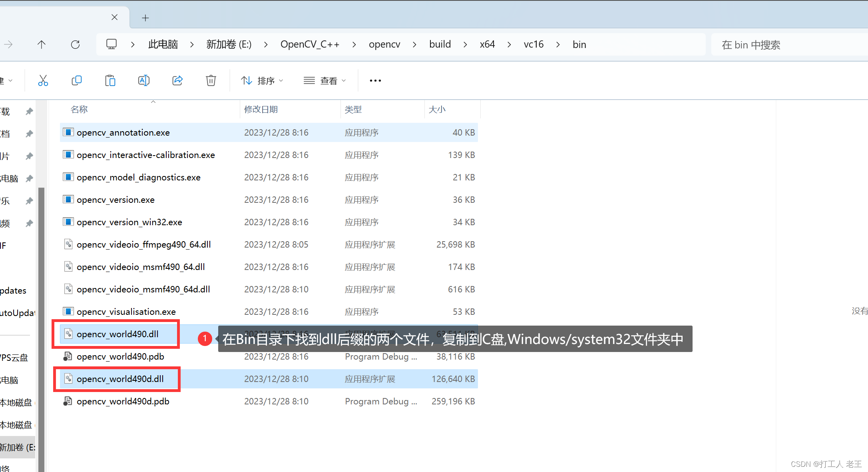Click the Share icon in toolbar
This screenshot has width=868, height=472.
(x=177, y=80)
